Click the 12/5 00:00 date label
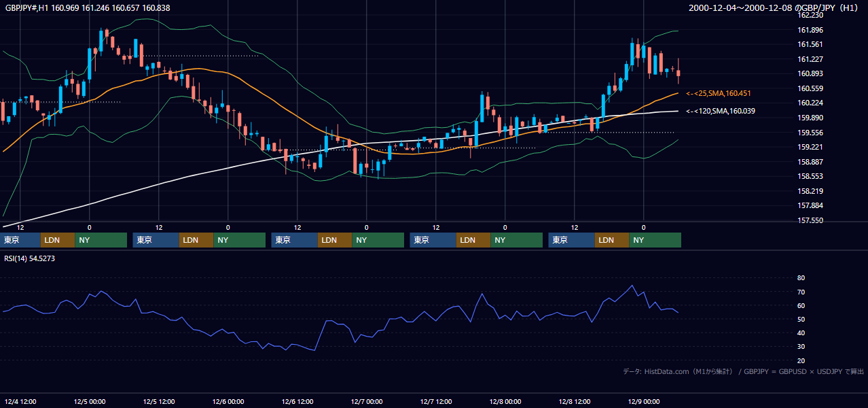This screenshot has height=408, width=868. pyautogui.click(x=90, y=402)
